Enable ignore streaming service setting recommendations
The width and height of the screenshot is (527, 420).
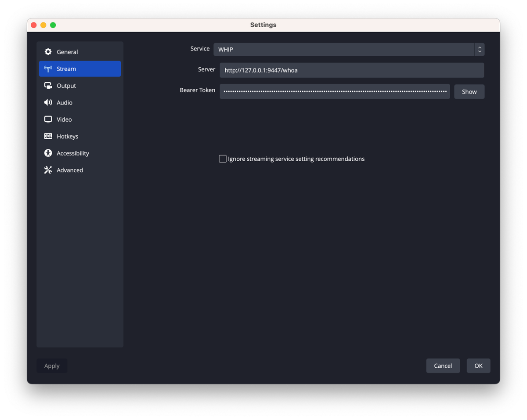tap(223, 159)
